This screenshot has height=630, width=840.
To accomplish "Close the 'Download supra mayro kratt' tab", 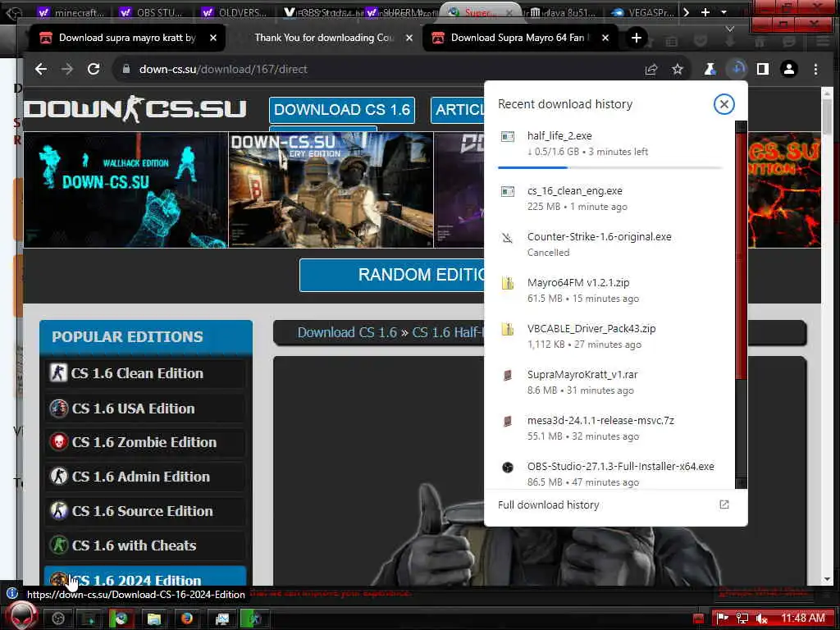I will 213,38.
